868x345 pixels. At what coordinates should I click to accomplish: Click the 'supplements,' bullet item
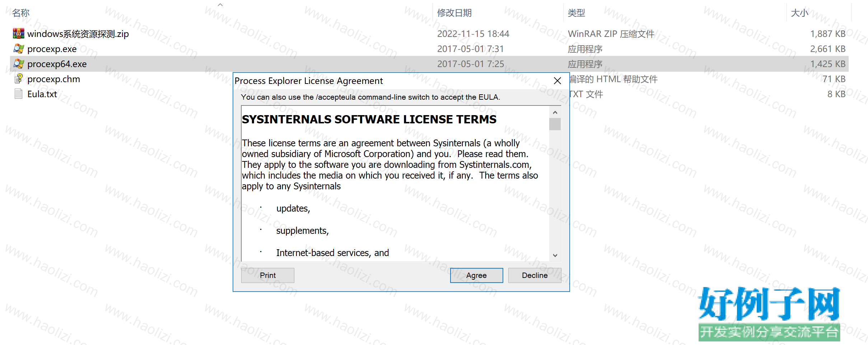coord(302,231)
